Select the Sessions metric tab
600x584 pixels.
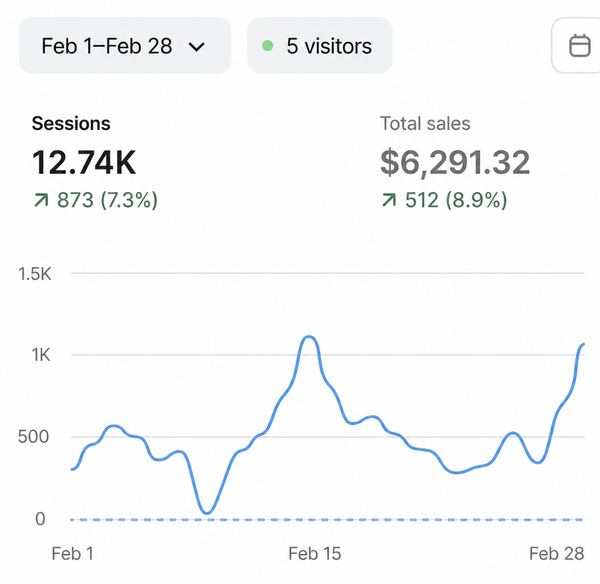[71, 124]
